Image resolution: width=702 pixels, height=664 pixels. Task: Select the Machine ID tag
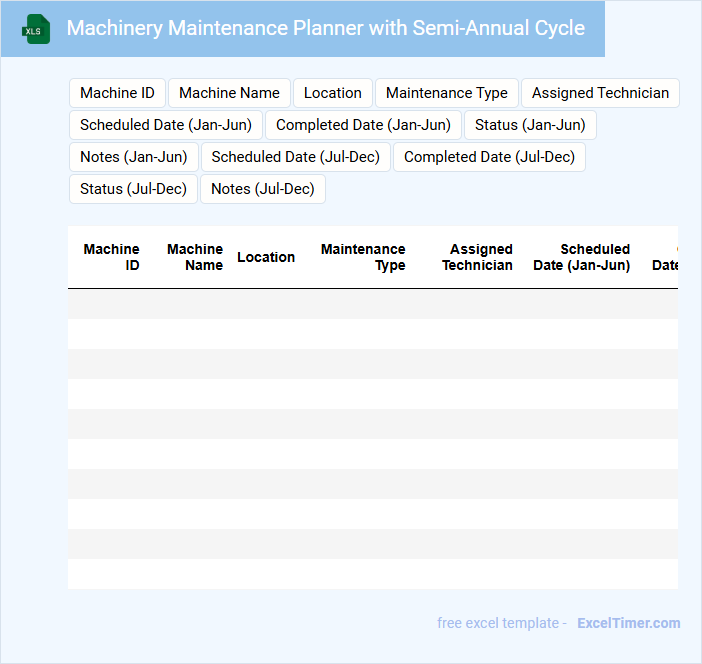point(117,93)
